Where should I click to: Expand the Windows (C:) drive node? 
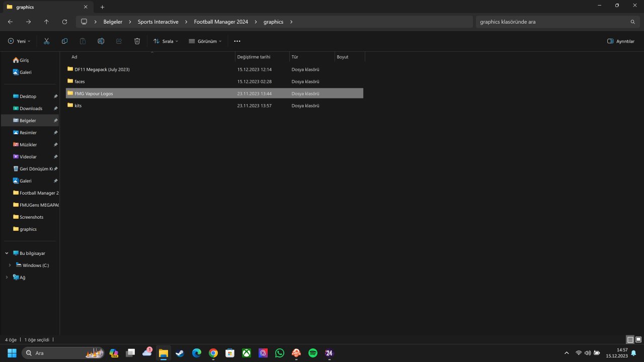click(x=10, y=265)
